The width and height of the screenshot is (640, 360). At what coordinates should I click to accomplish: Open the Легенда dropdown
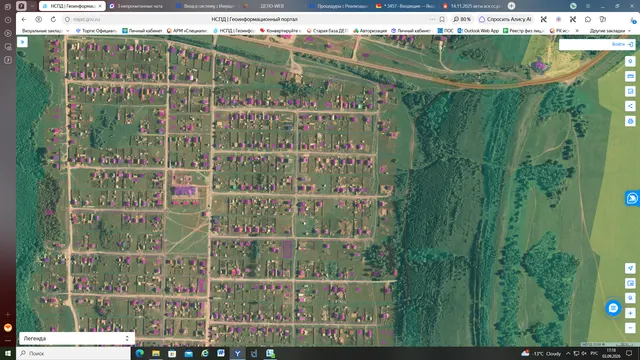click(x=77, y=338)
